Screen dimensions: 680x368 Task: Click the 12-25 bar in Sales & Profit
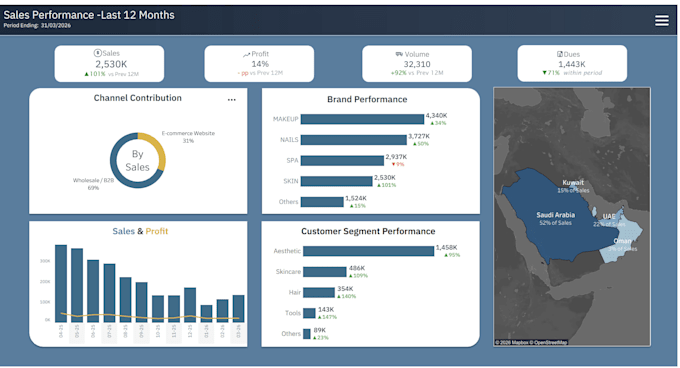click(190, 305)
